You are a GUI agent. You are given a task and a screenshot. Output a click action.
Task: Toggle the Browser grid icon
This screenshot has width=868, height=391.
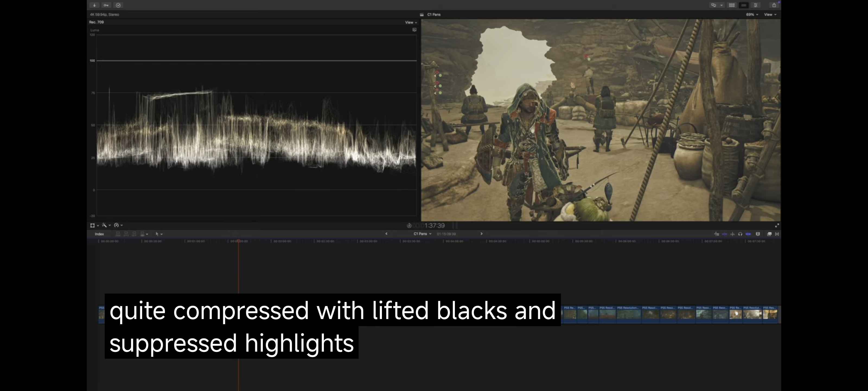pos(732,5)
